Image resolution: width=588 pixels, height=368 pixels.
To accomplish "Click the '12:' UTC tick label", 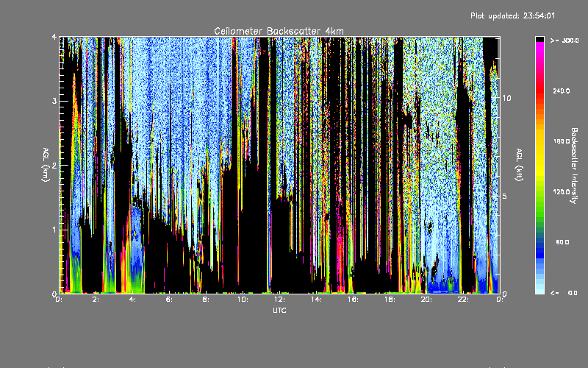I will (279, 300).
